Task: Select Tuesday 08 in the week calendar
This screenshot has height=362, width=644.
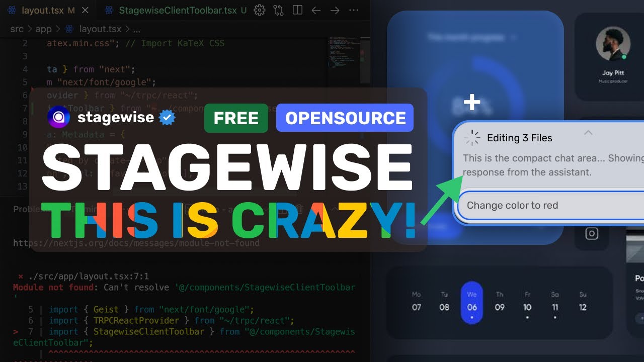Action: (x=444, y=302)
